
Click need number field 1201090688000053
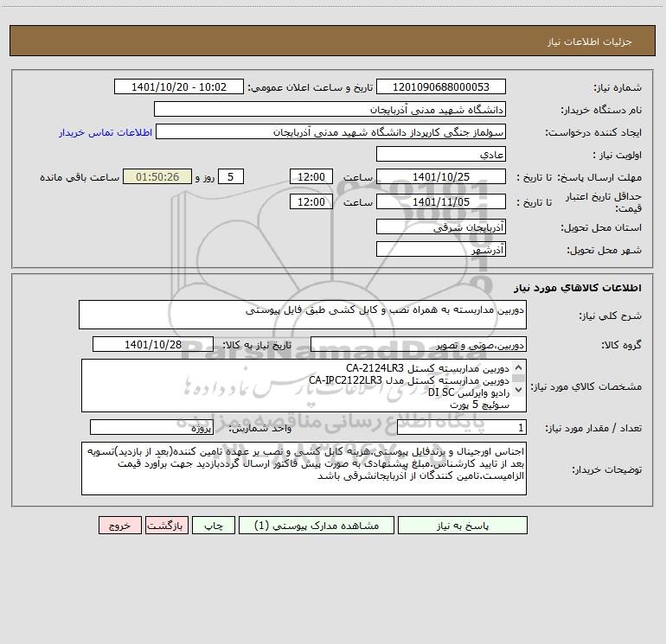point(441,86)
